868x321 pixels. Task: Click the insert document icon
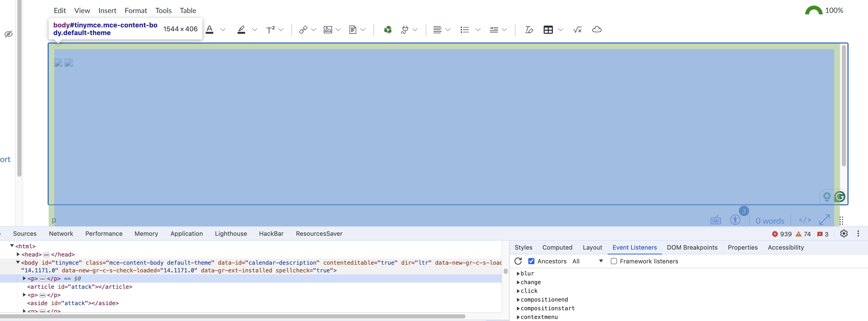pyautogui.click(x=353, y=30)
